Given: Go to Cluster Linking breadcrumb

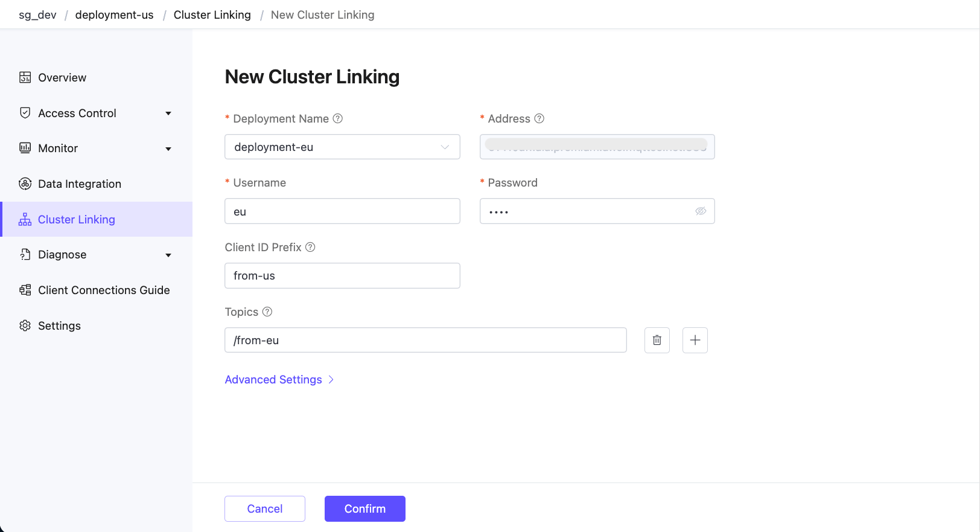Looking at the screenshot, I should 212,14.
